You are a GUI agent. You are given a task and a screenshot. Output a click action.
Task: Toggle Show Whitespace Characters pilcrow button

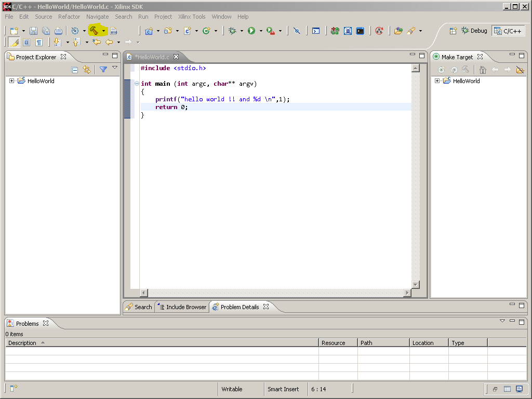coord(39,43)
